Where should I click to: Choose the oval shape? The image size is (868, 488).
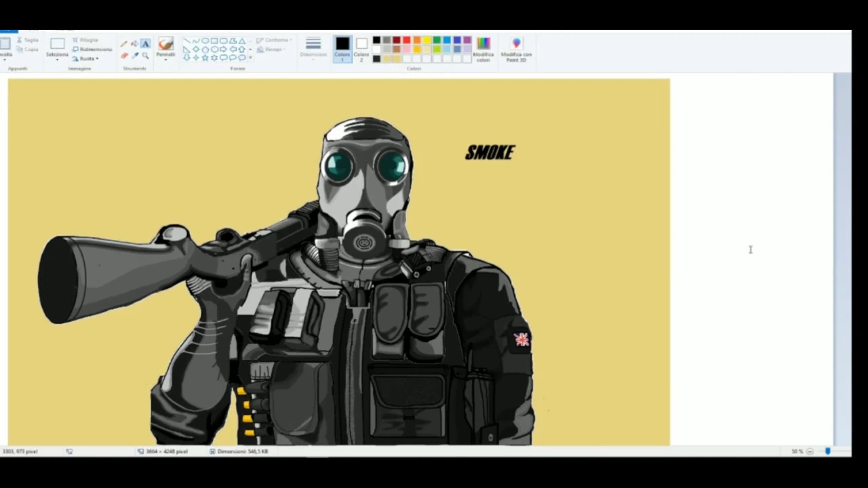(205, 41)
